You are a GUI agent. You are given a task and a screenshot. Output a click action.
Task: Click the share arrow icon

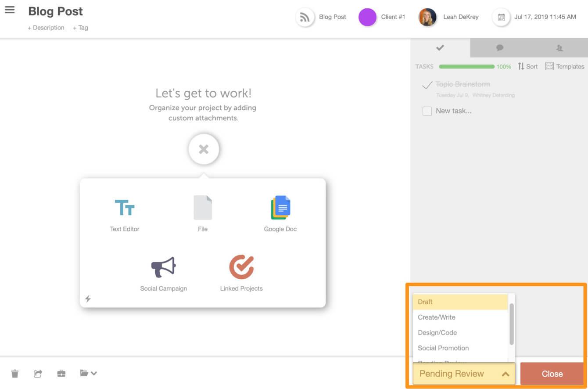[x=38, y=374]
